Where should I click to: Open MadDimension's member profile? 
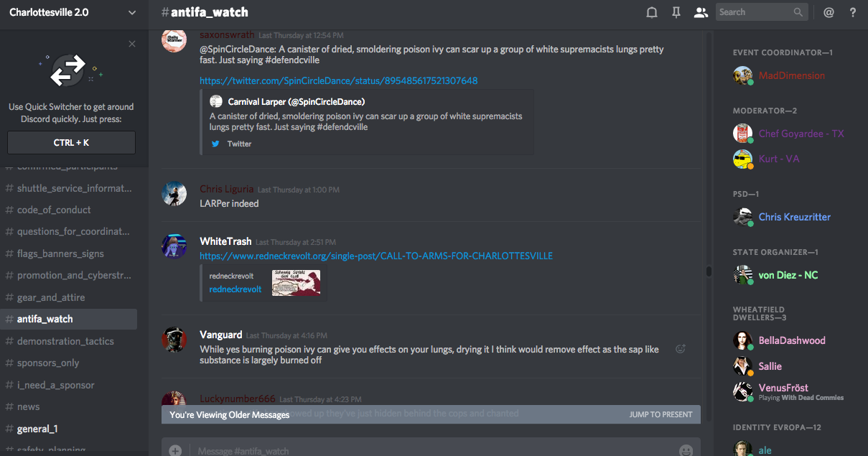(791, 75)
